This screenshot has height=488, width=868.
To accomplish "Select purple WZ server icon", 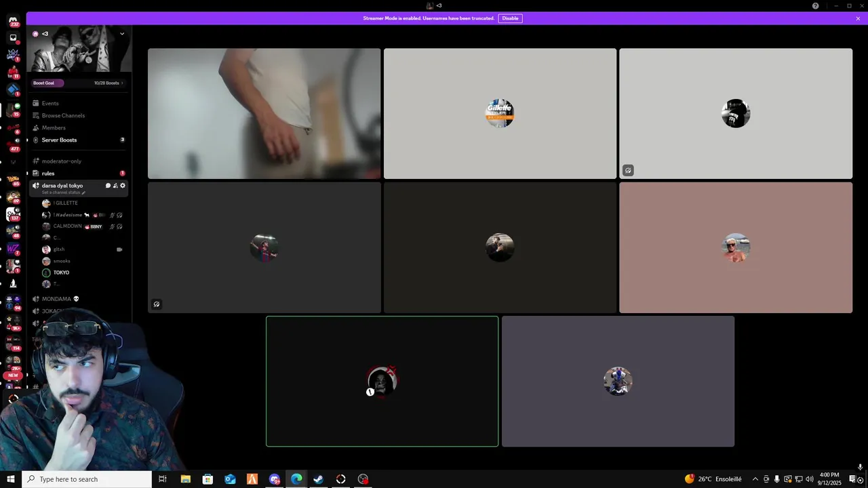I will 13,249.
